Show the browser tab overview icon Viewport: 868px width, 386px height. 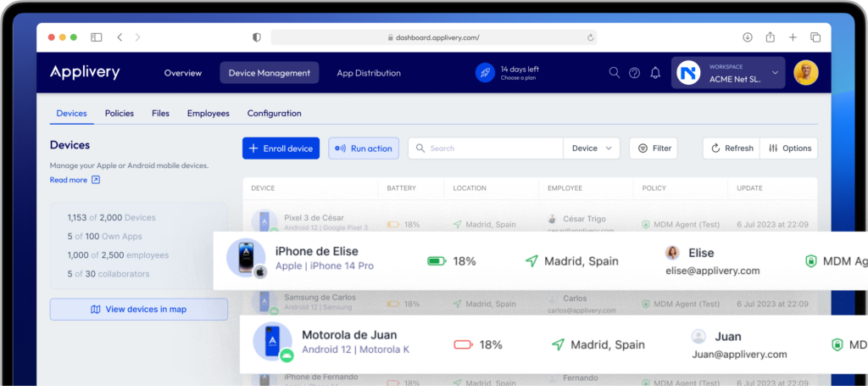(x=815, y=37)
